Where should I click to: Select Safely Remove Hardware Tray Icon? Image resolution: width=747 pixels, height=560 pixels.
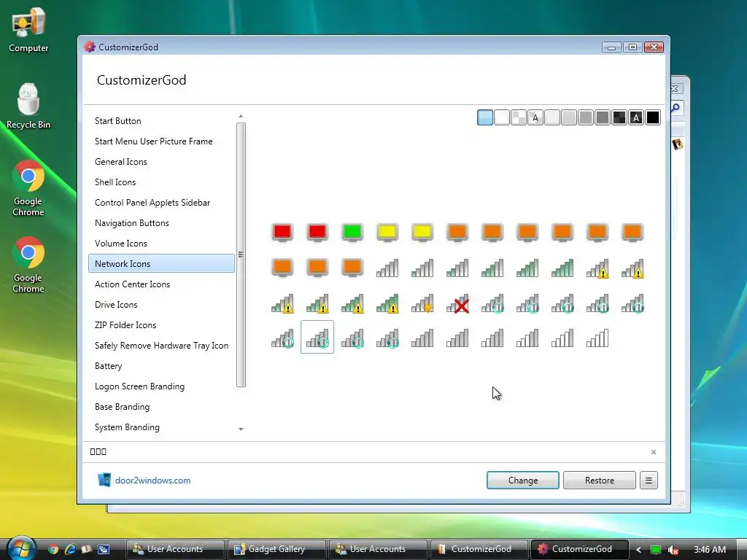[x=161, y=346]
